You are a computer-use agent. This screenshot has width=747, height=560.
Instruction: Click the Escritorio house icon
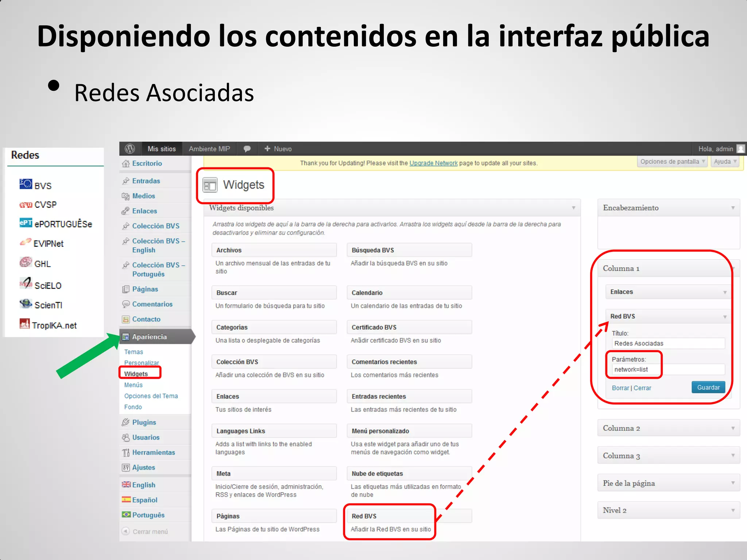coord(126,164)
